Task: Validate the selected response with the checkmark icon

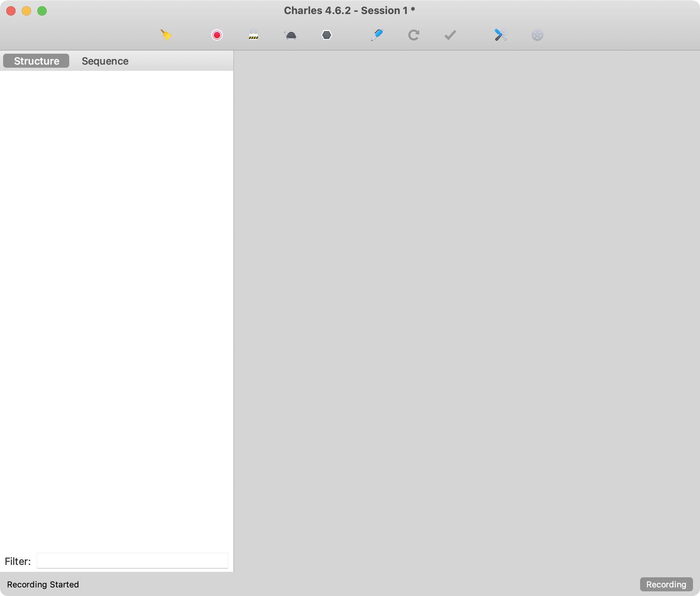Action: [450, 35]
